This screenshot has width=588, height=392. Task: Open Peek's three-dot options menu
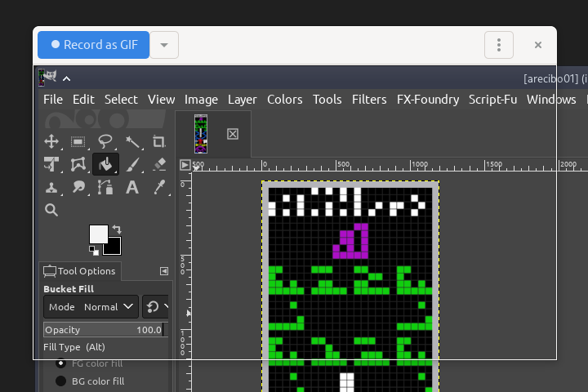(x=499, y=45)
